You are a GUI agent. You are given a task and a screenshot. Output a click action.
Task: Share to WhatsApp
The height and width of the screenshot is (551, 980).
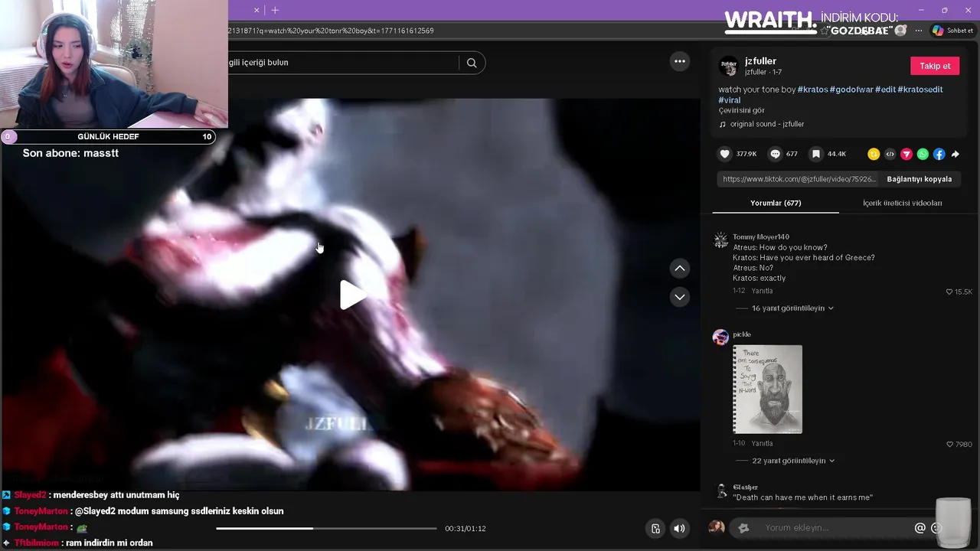point(923,154)
